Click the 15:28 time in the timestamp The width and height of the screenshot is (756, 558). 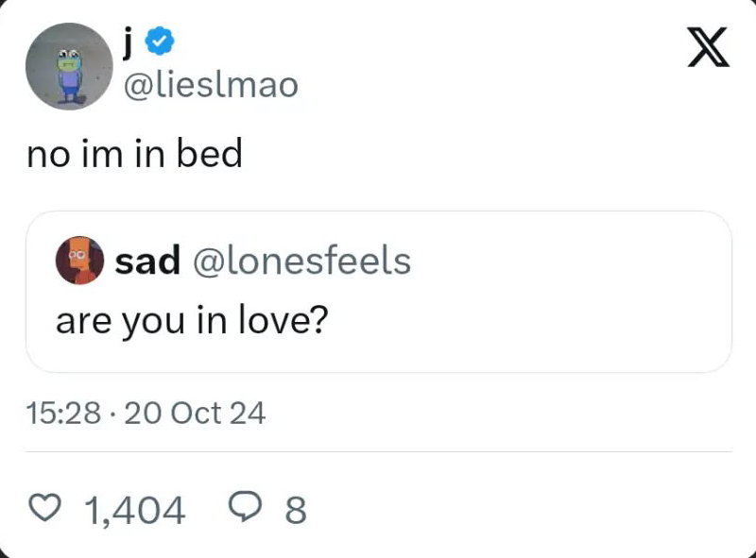click(x=63, y=413)
